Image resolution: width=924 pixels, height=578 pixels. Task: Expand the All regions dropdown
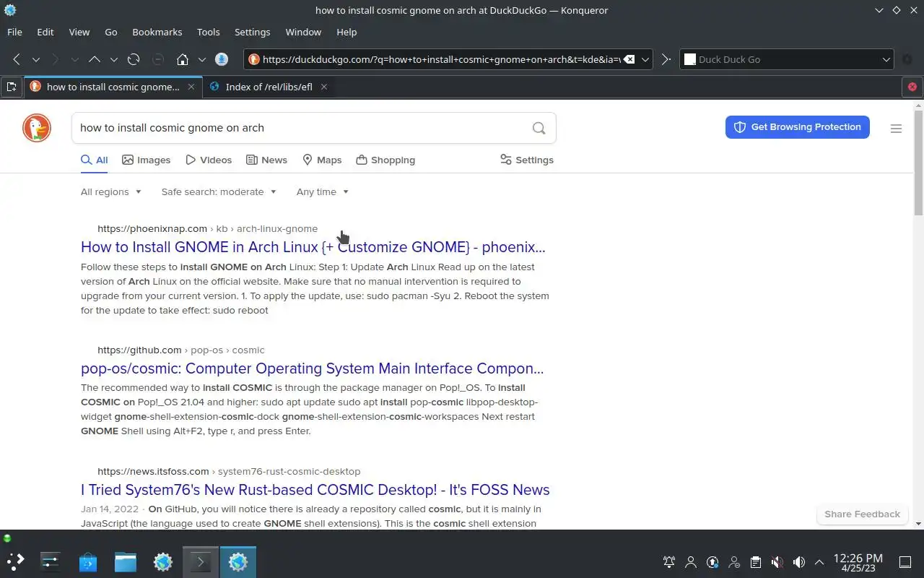[x=111, y=191]
